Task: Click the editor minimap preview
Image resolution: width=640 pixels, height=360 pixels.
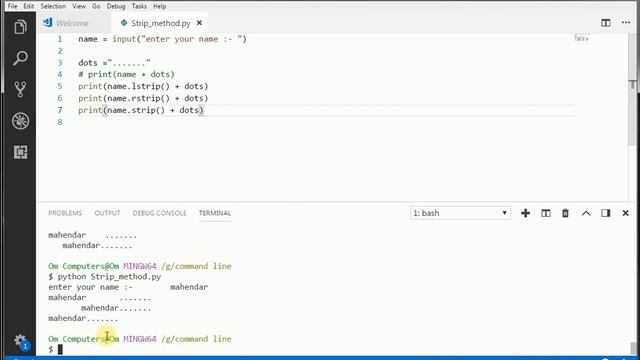Action: tap(582, 38)
